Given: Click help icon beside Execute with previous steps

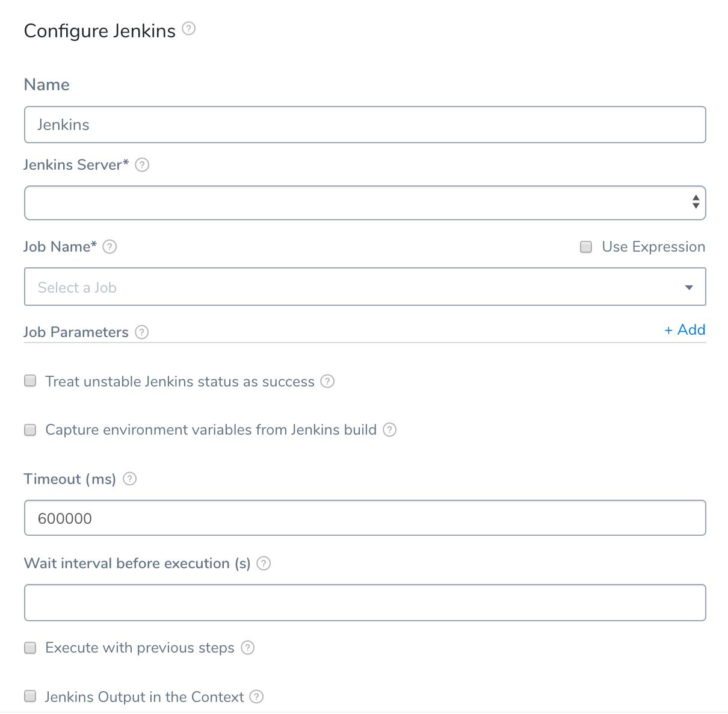Looking at the screenshot, I should point(248,648).
